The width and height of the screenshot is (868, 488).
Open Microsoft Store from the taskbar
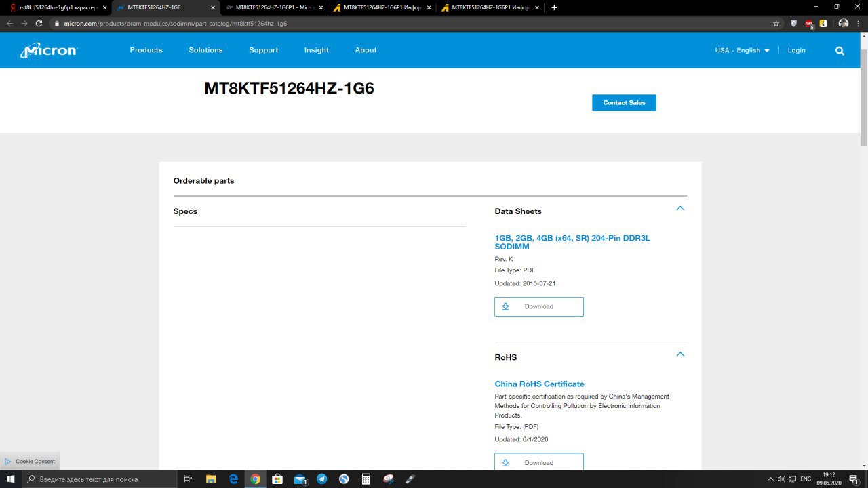(277, 479)
